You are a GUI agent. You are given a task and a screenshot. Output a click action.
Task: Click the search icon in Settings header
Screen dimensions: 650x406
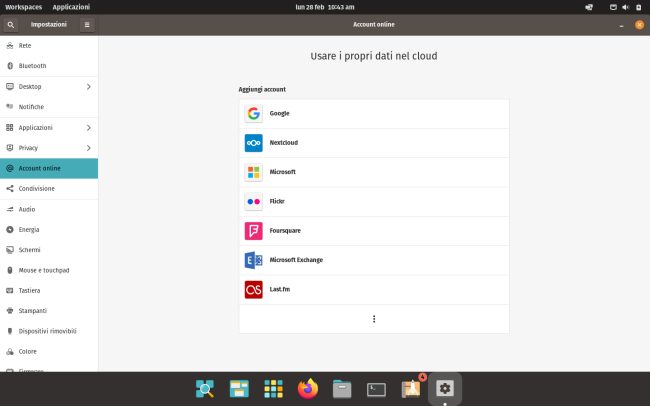tap(11, 25)
